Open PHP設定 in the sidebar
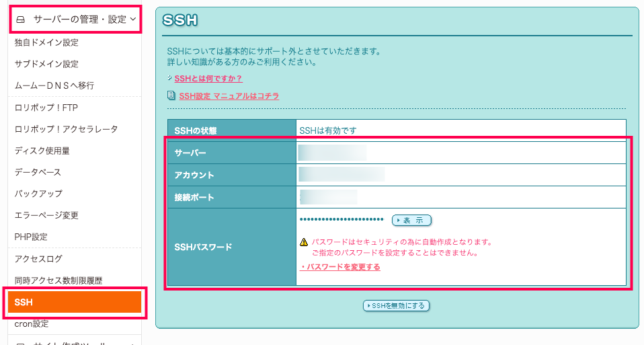644x345 pixels. 31,237
